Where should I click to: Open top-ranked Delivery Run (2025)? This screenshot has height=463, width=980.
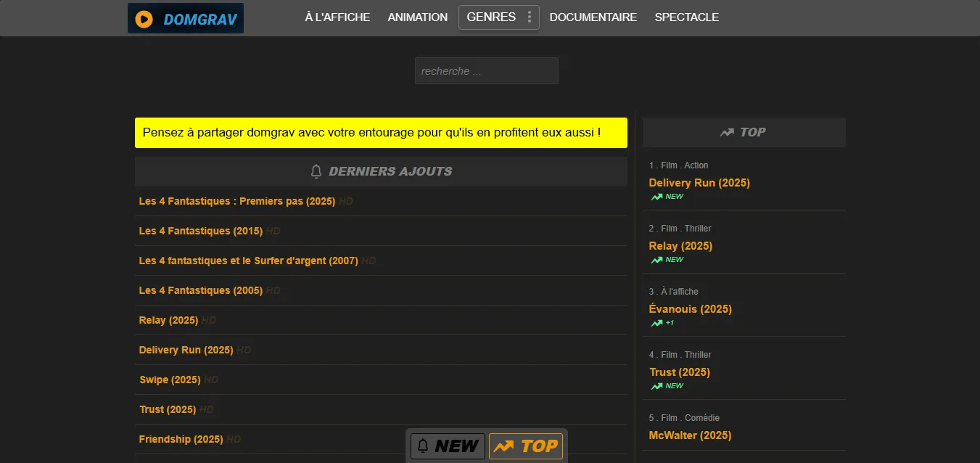click(x=699, y=183)
